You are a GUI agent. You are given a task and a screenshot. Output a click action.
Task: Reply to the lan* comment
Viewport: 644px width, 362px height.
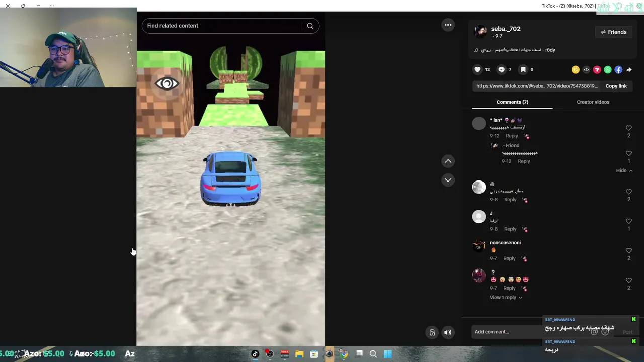512,136
